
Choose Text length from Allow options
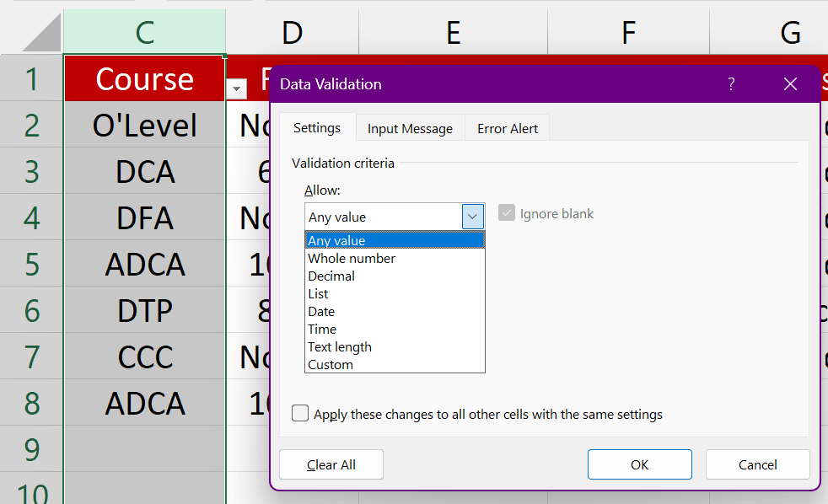tap(340, 347)
